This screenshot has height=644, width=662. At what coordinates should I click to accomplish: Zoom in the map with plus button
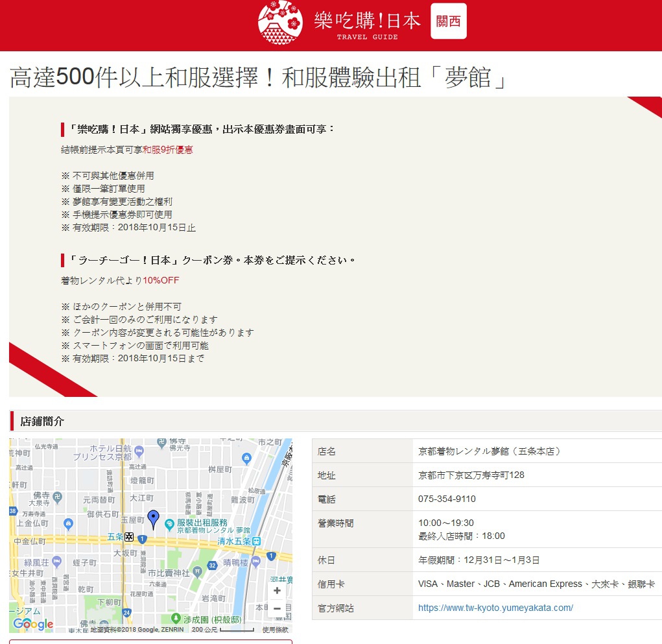277,590
